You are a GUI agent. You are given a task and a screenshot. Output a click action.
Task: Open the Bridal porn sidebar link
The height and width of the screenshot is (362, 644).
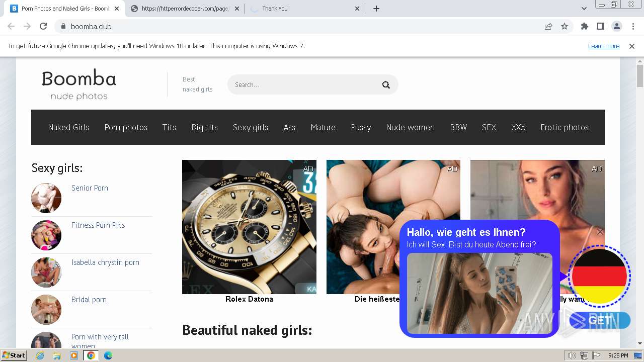pyautogui.click(x=89, y=299)
